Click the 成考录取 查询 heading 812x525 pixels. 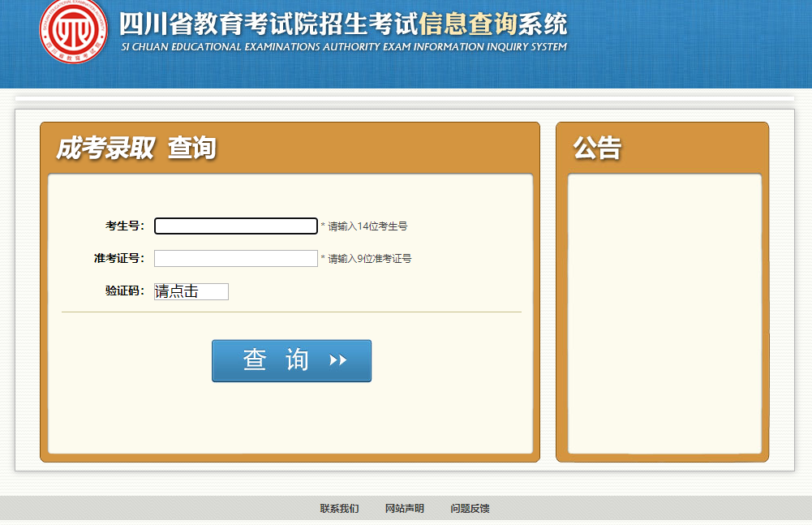point(135,148)
